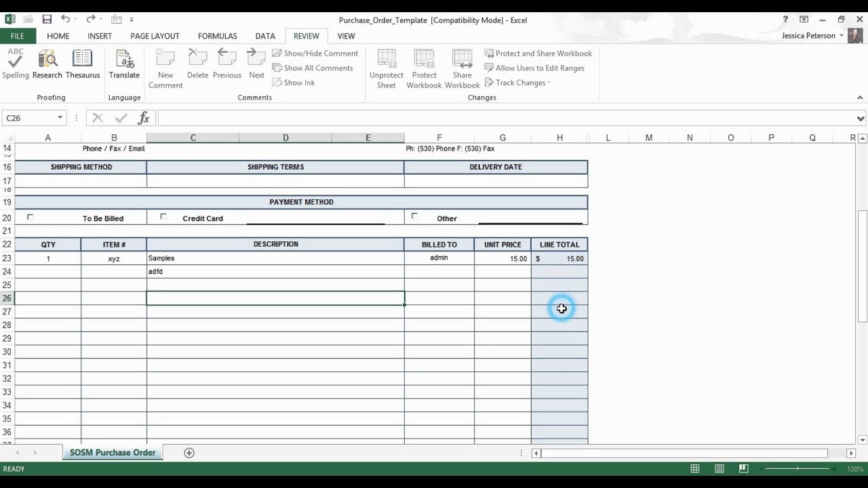Select the xyz item number cell
This screenshot has width=868, height=488.
coord(114,258)
